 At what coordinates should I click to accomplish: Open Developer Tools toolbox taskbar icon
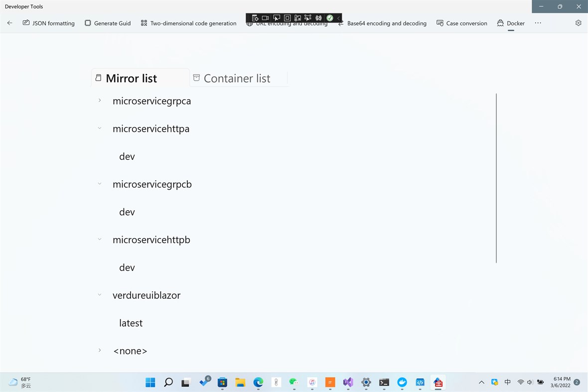[438, 382]
